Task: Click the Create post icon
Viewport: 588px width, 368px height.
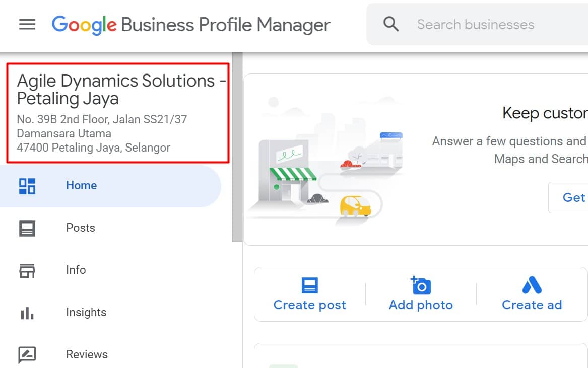Action: point(310,285)
